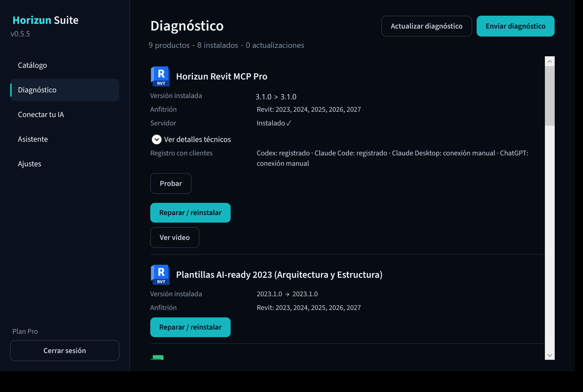583x392 pixels.
Task: Click Reparar / reinstalar for Revit MCP Pro
Action: [190, 213]
